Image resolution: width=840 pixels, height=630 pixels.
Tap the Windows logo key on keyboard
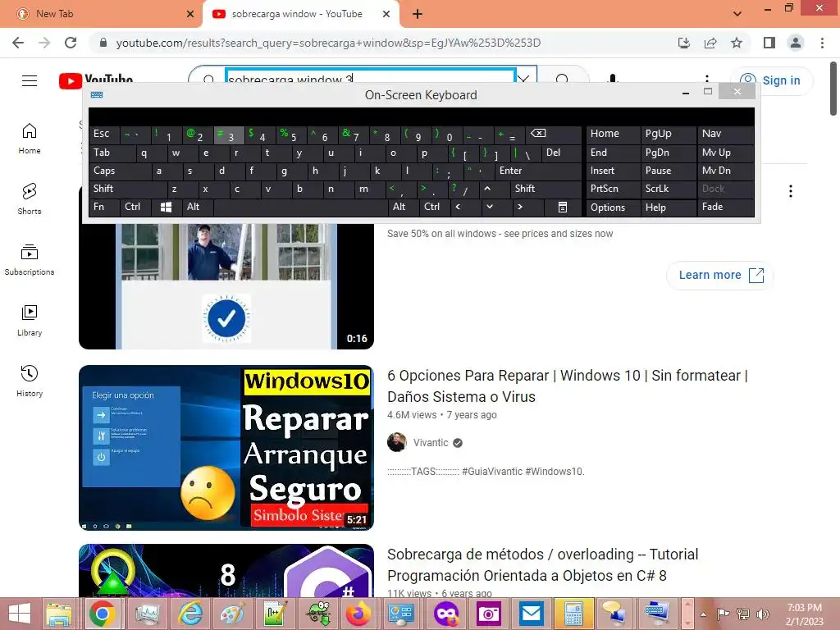pyautogui.click(x=167, y=208)
